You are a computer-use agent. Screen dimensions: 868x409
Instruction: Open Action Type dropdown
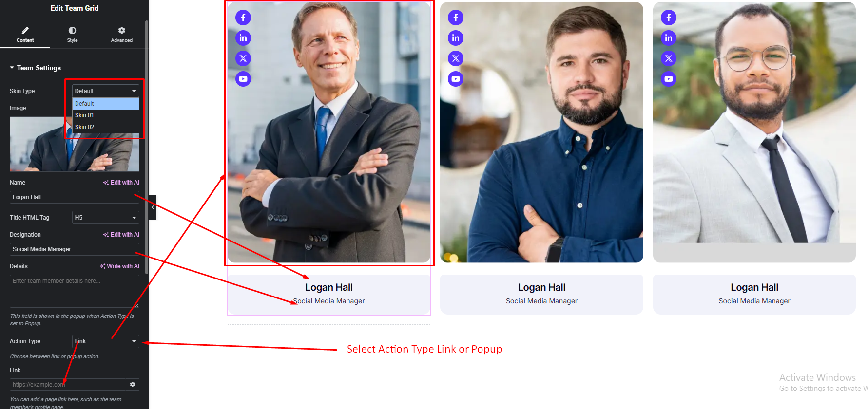[x=106, y=341]
